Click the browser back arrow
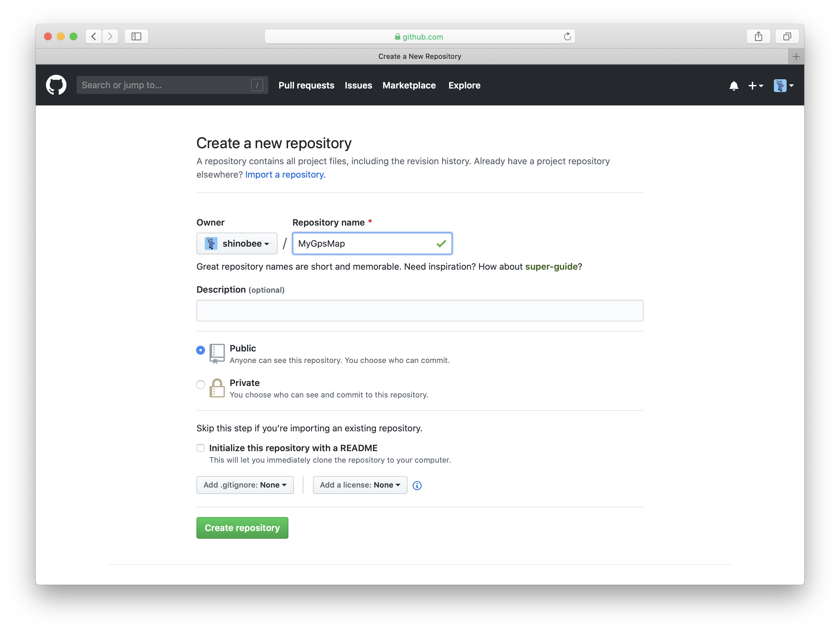Image resolution: width=840 pixels, height=632 pixels. [93, 36]
